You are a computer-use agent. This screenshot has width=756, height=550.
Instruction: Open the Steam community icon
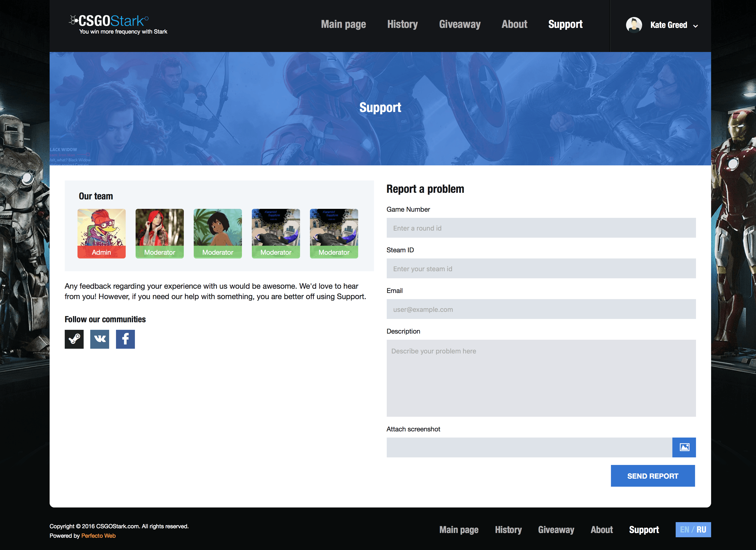(74, 339)
